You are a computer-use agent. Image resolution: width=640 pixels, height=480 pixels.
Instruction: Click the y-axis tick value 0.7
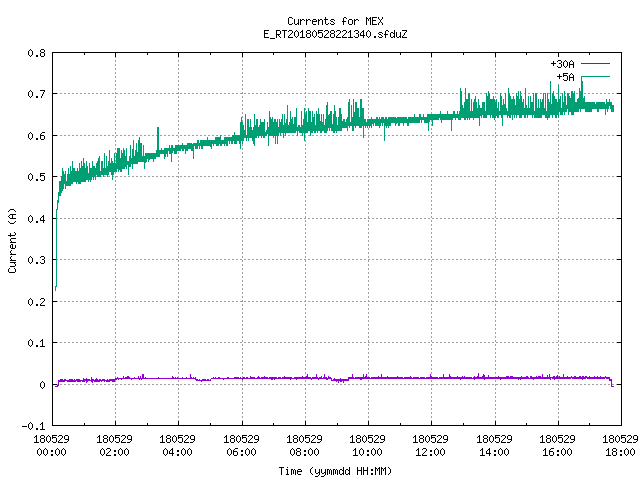[x=36, y=94]
